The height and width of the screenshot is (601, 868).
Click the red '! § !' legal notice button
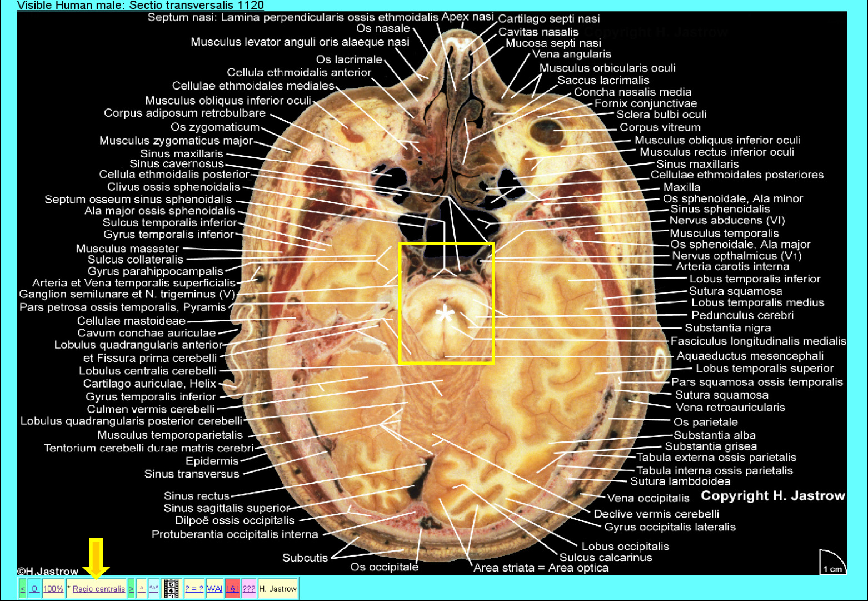click(232, 589)
